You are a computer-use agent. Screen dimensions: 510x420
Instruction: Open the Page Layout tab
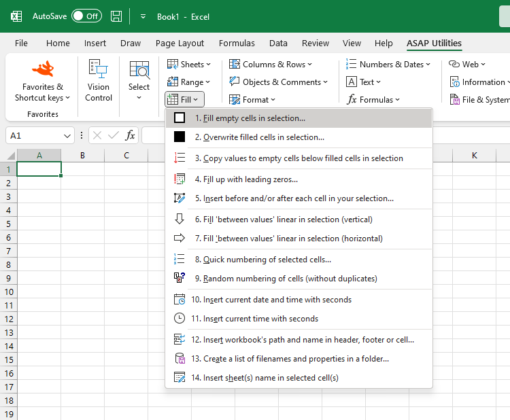pos(180,43)
